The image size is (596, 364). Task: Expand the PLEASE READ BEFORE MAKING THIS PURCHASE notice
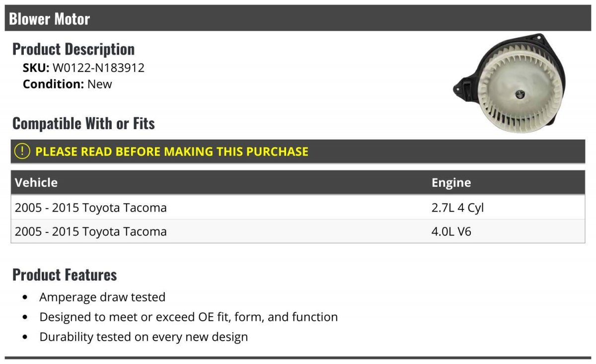click(298, 151)
